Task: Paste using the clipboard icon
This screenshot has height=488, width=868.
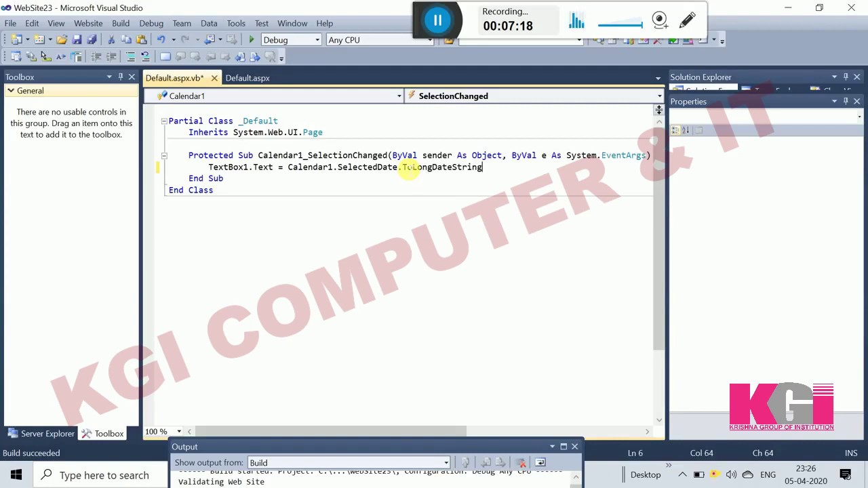Action: coord(141,40)
